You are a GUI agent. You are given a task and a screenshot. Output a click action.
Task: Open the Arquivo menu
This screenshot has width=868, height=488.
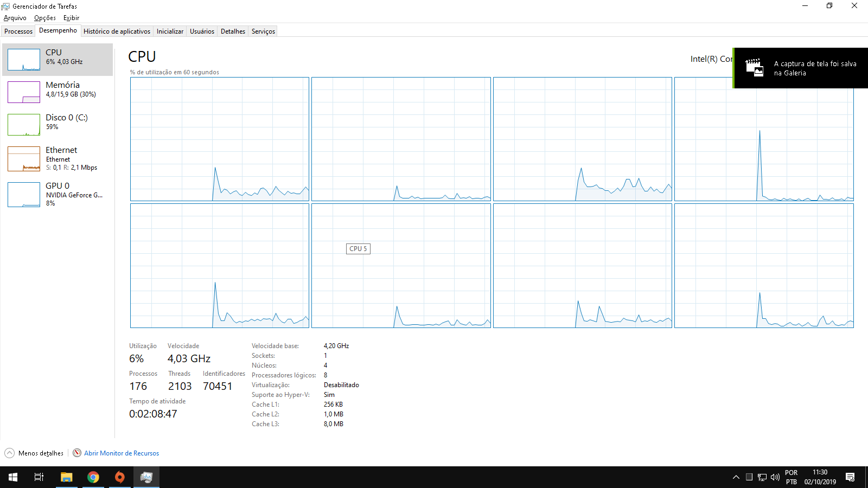point(15,18)
